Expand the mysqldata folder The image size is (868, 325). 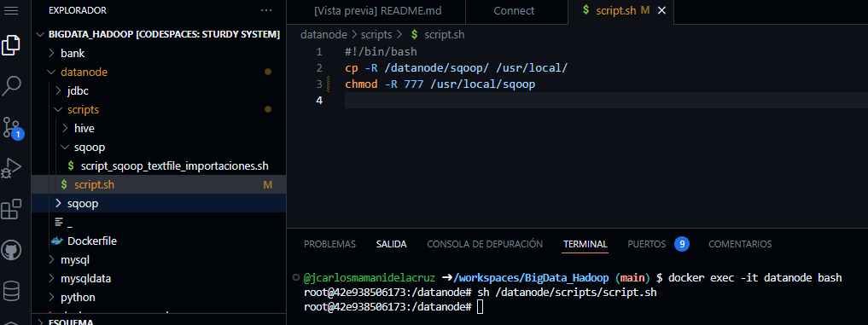click(x=51, y=278)
